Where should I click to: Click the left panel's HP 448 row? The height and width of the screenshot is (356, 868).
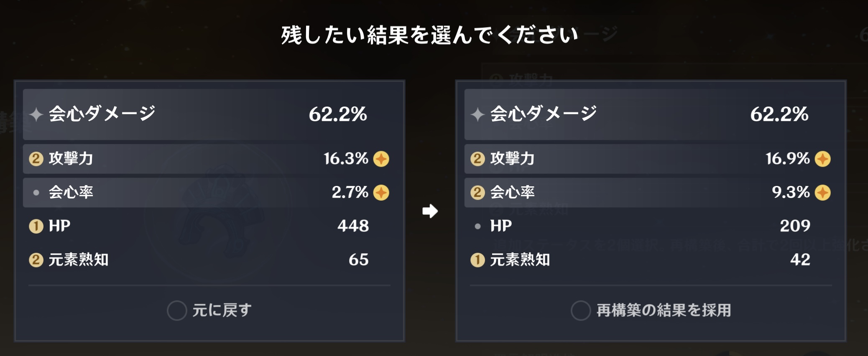click(x=209, y=226)
